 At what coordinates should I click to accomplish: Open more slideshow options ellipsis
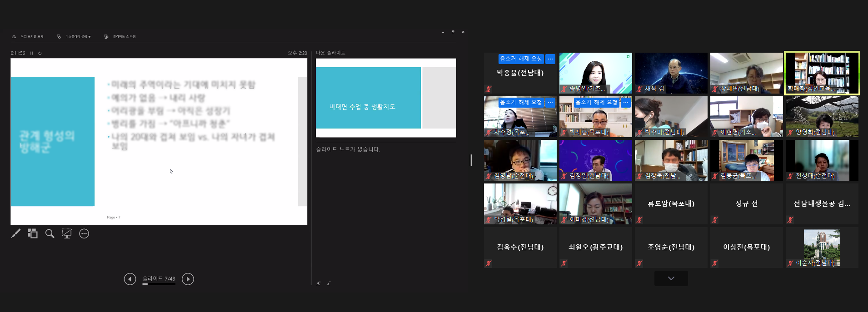(x=84, y=233)
